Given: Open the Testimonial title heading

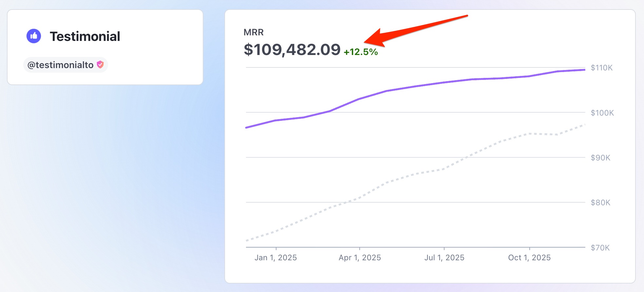Looking at the screenshot, I should [85, 36].
